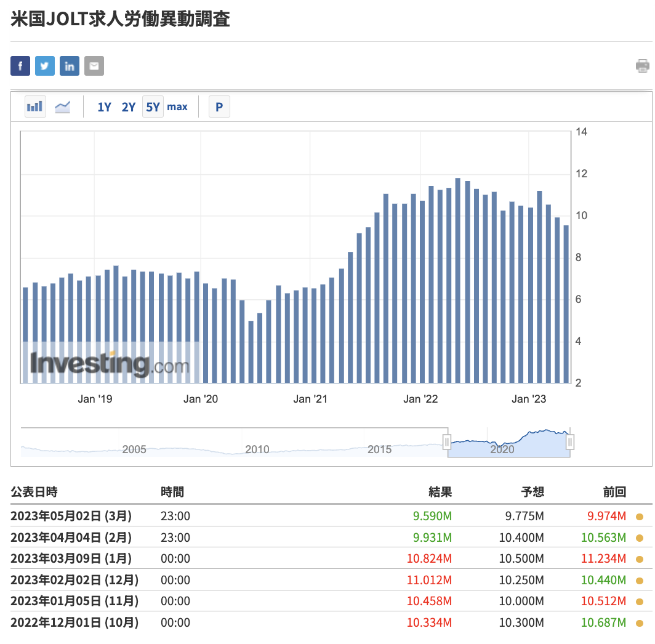Share page on LinkedIn
The height and width of the screenshot is (644, 655).
[x=70, y=66]
